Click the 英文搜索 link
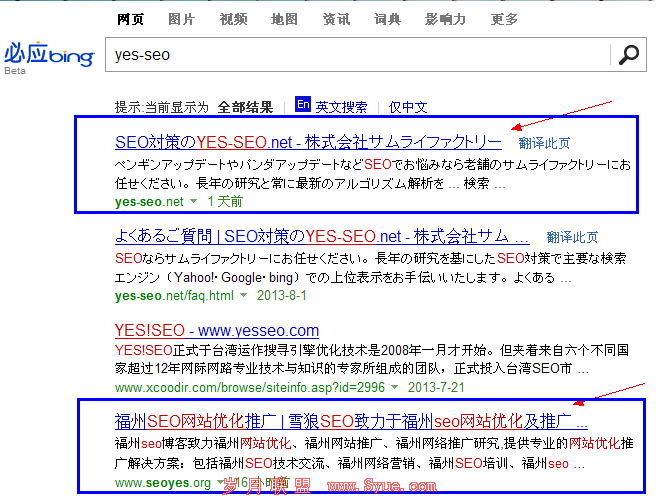The width and height of the screenshot is (657, 496). point(341,107)
